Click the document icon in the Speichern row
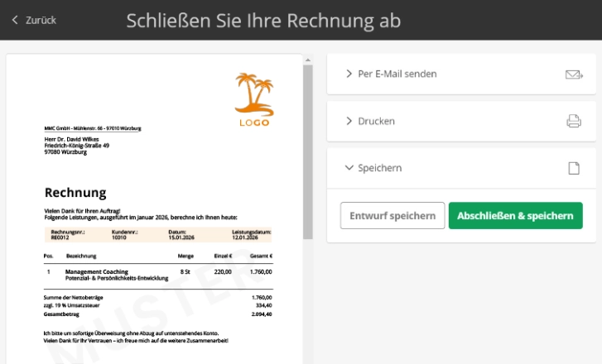Viewport: 602px width, 364px height. [573, 168]
